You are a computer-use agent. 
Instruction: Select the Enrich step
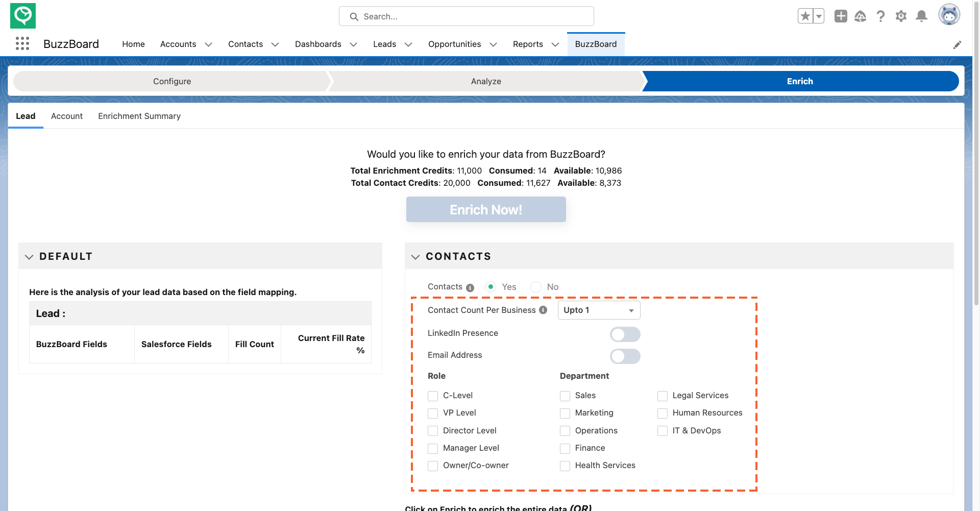[x=800, y=81]
